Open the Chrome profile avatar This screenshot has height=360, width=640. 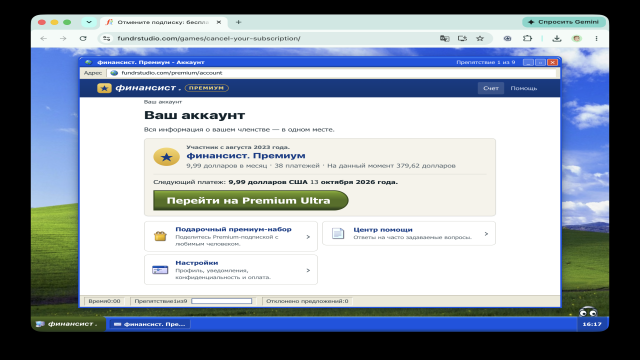point(577,38)
